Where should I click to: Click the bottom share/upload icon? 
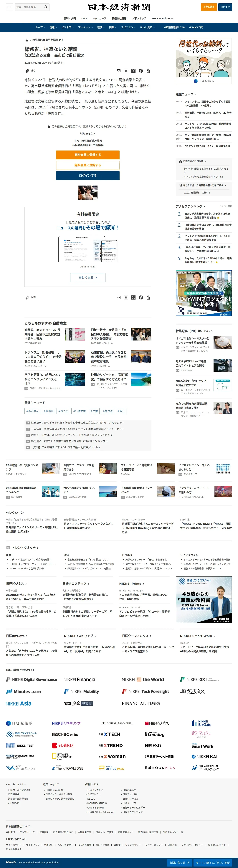point(148,297)
